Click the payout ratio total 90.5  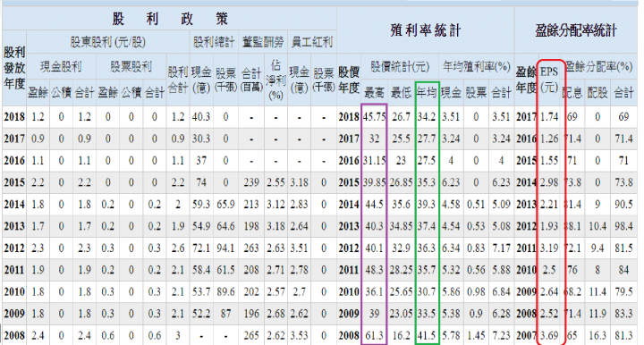click(x=623, y=205)
